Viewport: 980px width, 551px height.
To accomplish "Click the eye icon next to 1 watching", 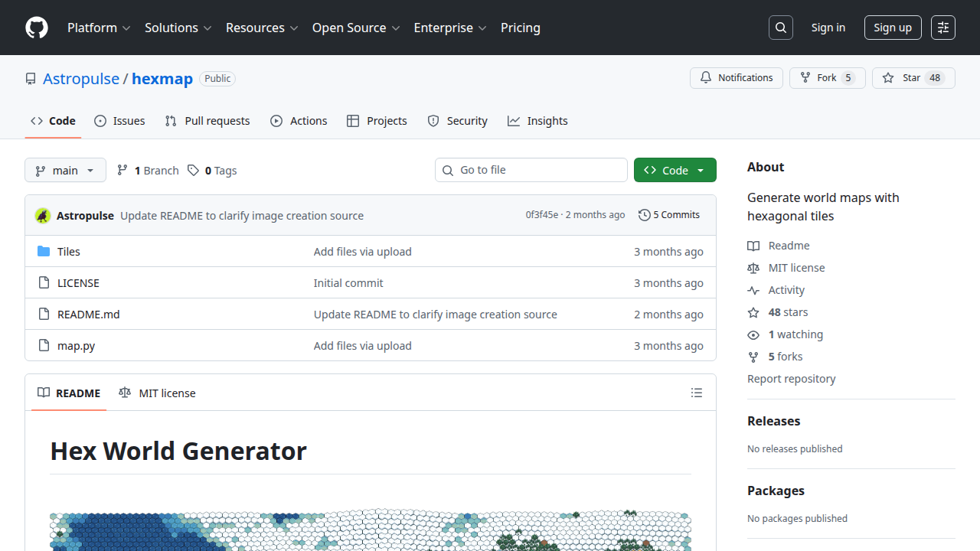I will (x=753, y=334).
